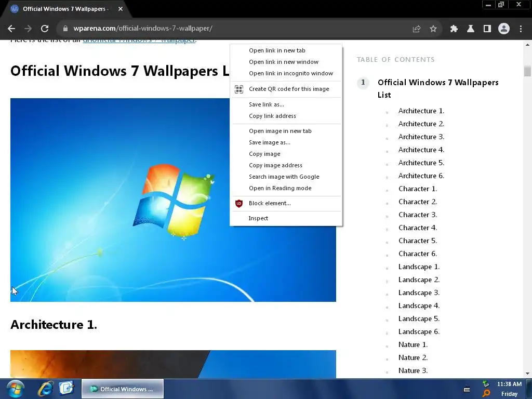Click the uBlock shield icon in context menu
This screenshot has width=532, height=399.
239,203
